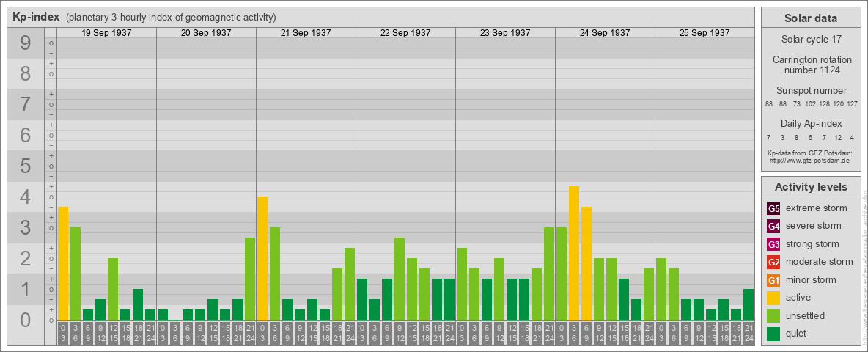The height and width of the screenshot is (352, 868).
Task: Click sunspot number value 73
Action: click(797, 104)
